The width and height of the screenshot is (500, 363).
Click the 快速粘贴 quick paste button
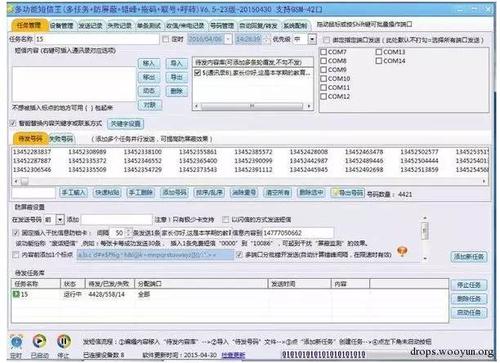(107, 192)
